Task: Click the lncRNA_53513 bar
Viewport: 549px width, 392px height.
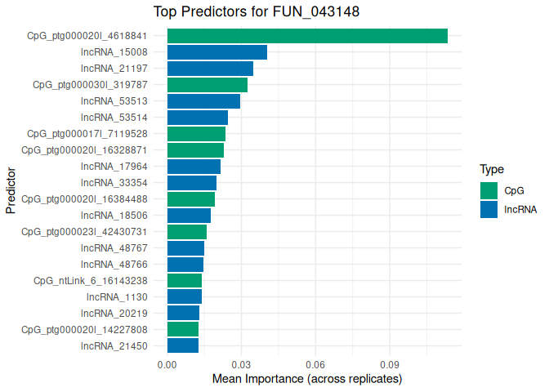Action: [203, 101]
